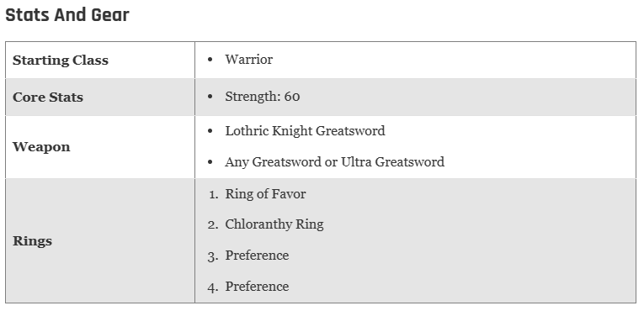Click the bullet before Strength: 60

tap(210, 97)
